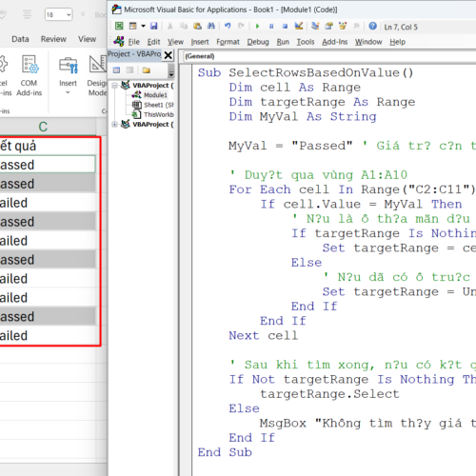Open the Object Browser icon
Screen dimensions: 476x476
tap(343, 26)
